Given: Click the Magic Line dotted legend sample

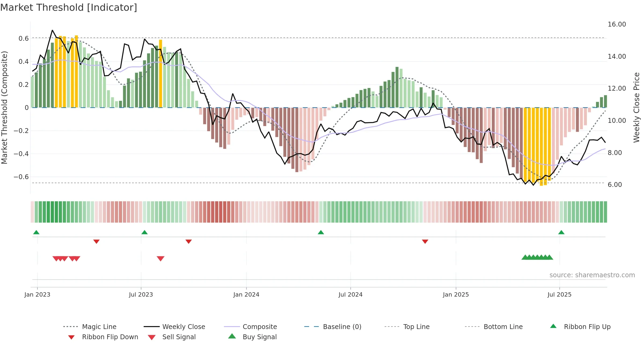Looking at the screenshot, I should (x=71, y=327).
